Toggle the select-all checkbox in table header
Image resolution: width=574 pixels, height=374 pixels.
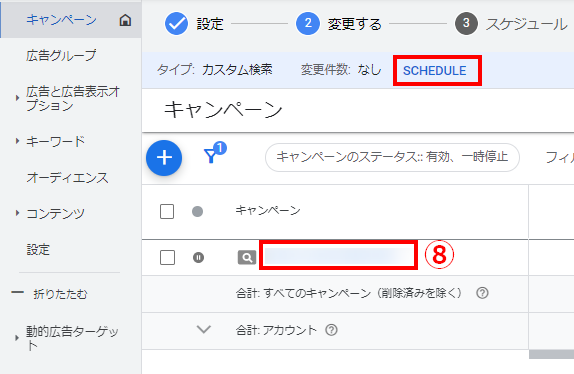coord(167,212)
